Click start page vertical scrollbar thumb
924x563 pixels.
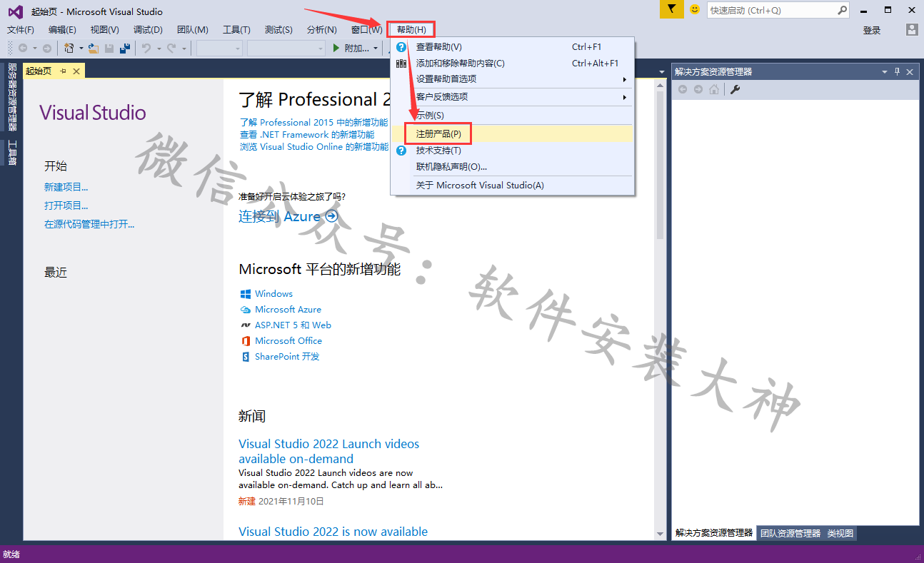click(660, 164)
